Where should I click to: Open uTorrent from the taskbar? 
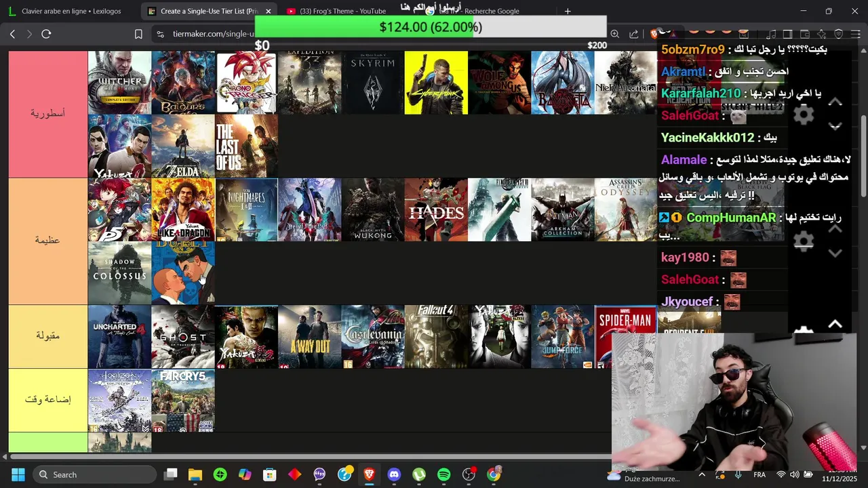pos(419,474)
